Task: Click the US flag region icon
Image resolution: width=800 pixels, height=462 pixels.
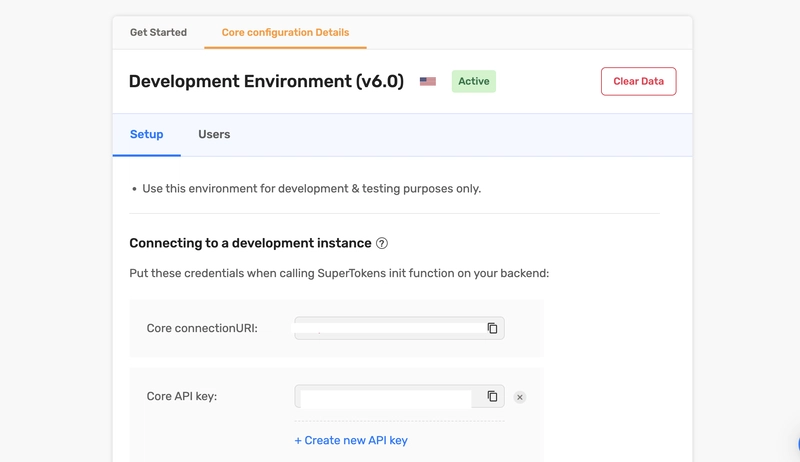Action: coord(428,81)
